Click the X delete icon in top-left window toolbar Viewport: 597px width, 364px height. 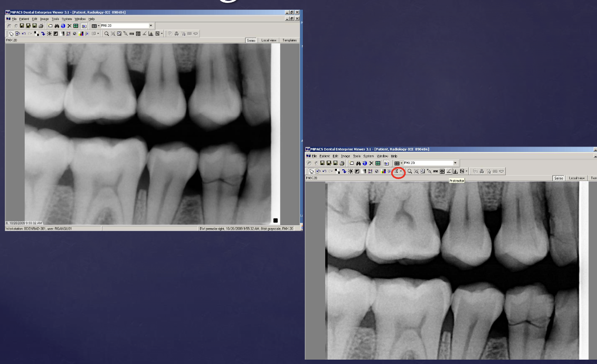69,26
